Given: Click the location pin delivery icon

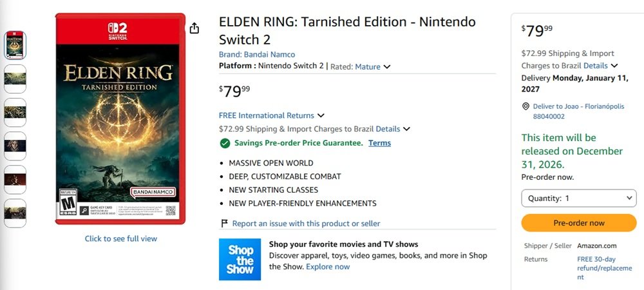Looking at the screenshot, I should tap(526, 106).
